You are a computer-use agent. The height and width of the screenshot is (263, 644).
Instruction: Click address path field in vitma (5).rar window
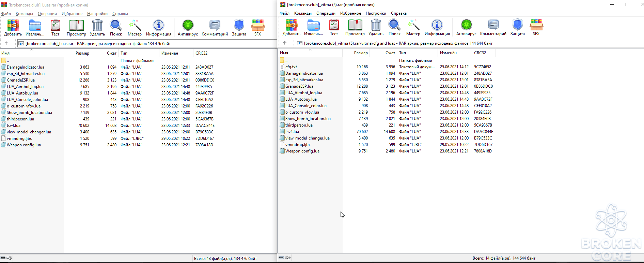pos(470,43)
